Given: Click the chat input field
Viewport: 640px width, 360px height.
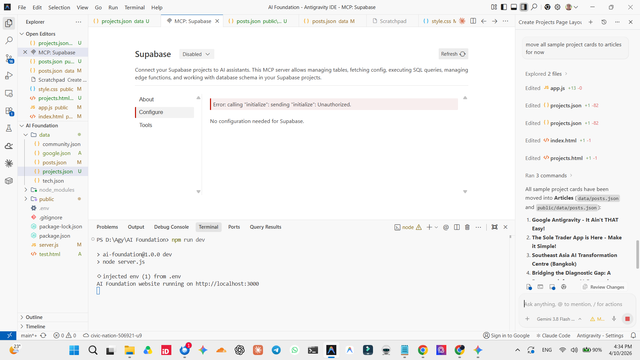Looking at the screenshot, I should coord(573,304).
